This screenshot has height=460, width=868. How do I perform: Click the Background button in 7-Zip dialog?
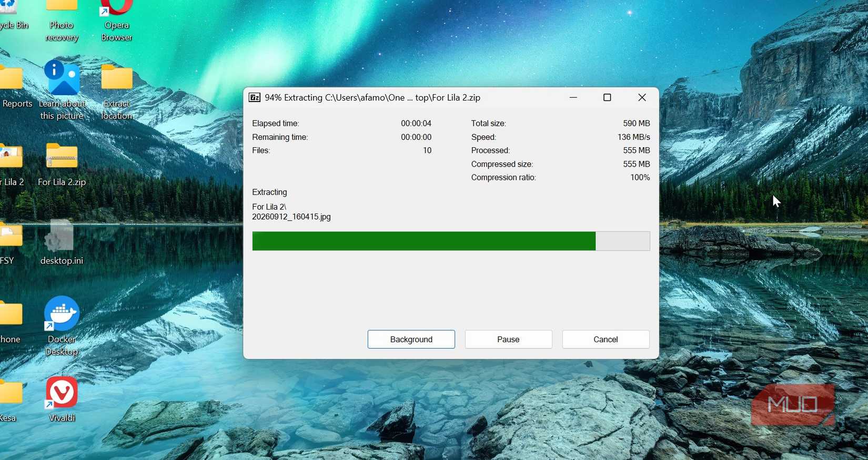pyautogui.click(x=411, y=339)
